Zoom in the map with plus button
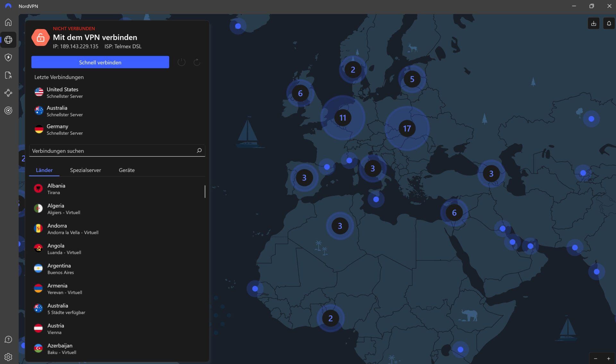This screenshot has height=364, width=616. pos(609,359)
